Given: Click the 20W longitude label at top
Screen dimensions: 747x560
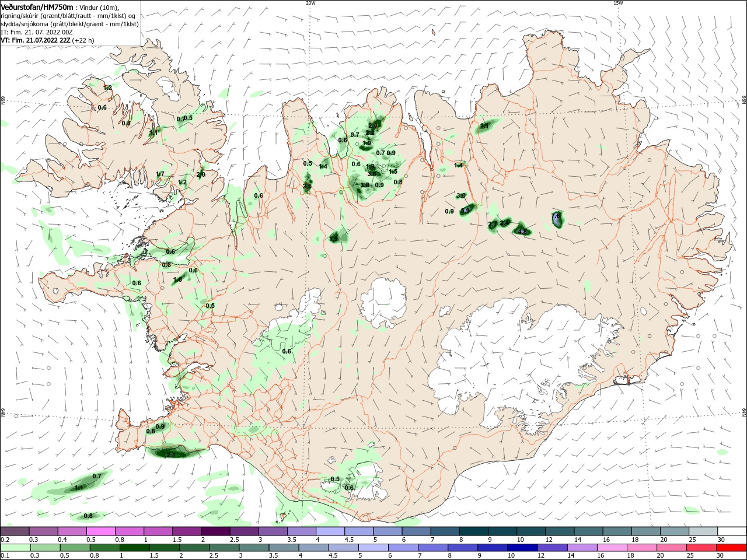Looking at the screenshot, I should (x=310, y=3).
